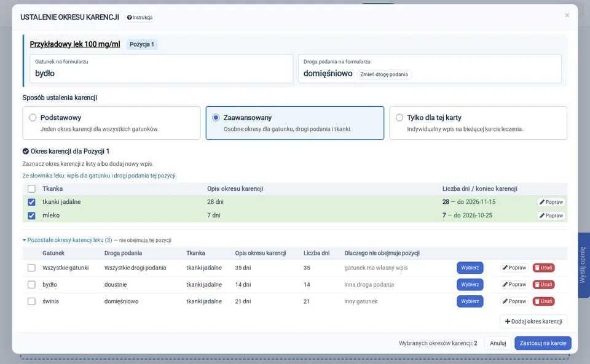
Task: Open the Instrukcja help badge
Action: [140, 18]
